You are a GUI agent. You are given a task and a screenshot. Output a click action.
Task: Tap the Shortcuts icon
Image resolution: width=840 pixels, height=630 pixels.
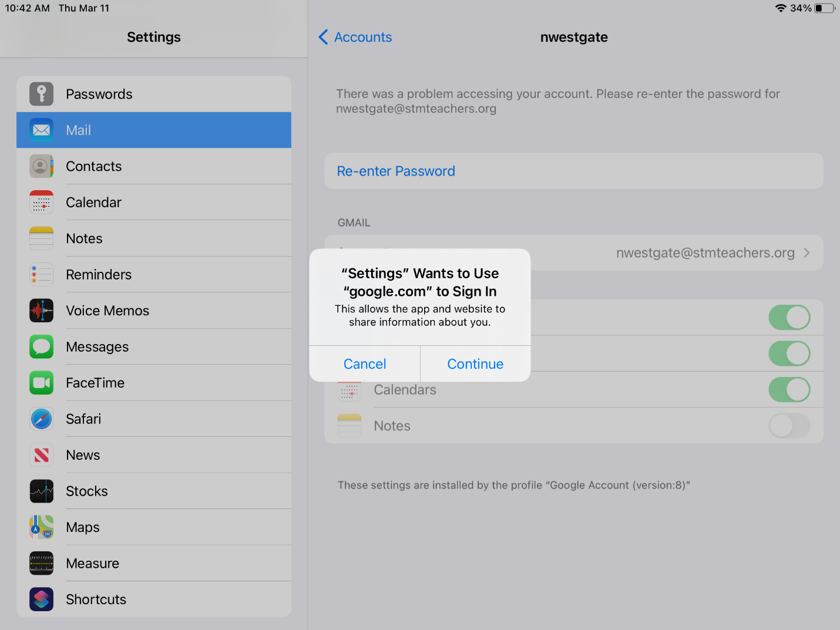(x=41, y=599)
